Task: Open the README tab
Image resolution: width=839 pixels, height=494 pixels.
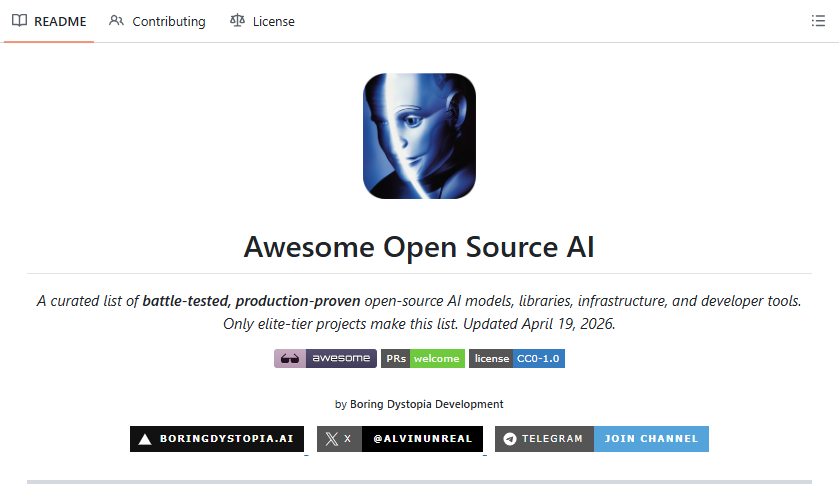Action: click(x=49, y=21)
